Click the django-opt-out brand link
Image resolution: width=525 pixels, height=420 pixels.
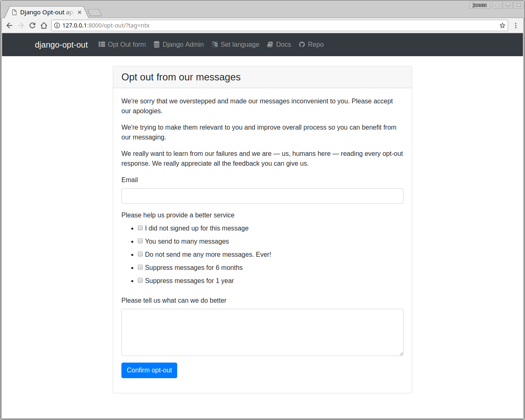tap(62, 45)
